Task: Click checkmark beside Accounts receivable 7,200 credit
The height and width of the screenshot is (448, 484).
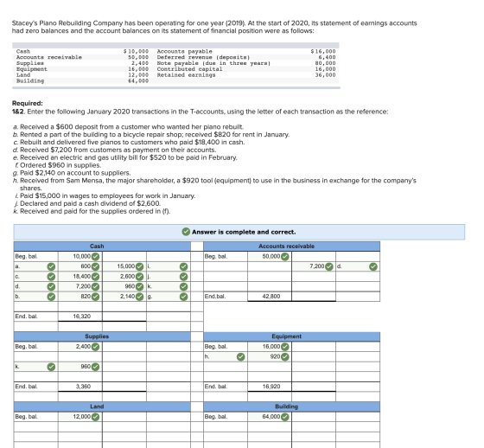Action: coord(329,266)
